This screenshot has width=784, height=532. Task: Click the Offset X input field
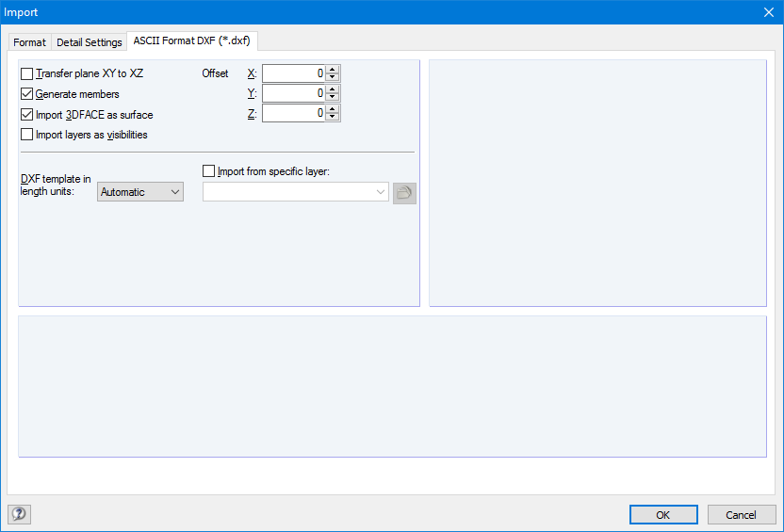click(293, 73)
